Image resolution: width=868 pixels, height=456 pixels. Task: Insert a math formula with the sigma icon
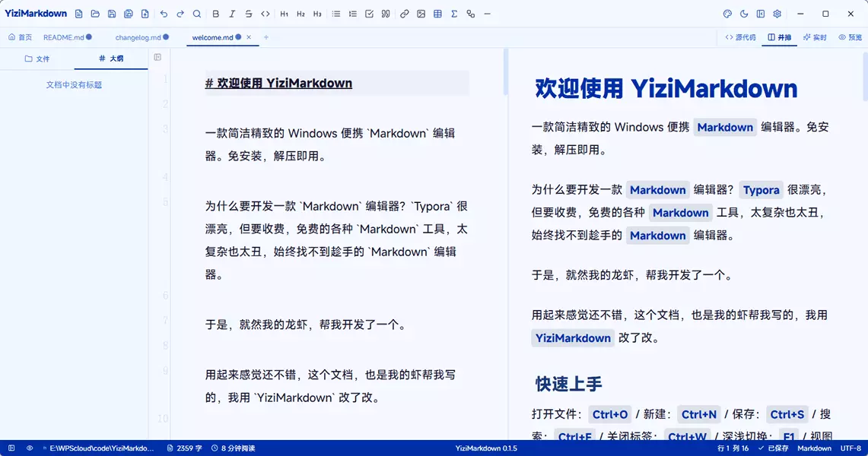[x=454, y=14]
